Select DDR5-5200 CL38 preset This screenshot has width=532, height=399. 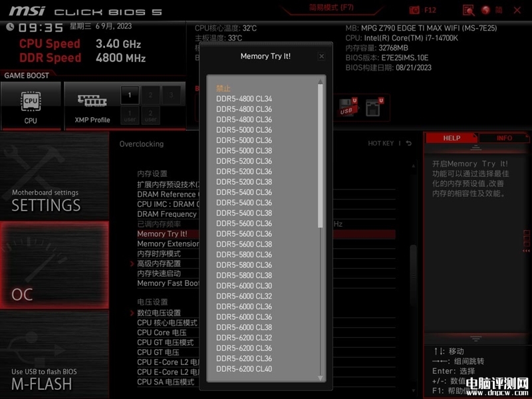pyautogui.click(x=244, y=182)
